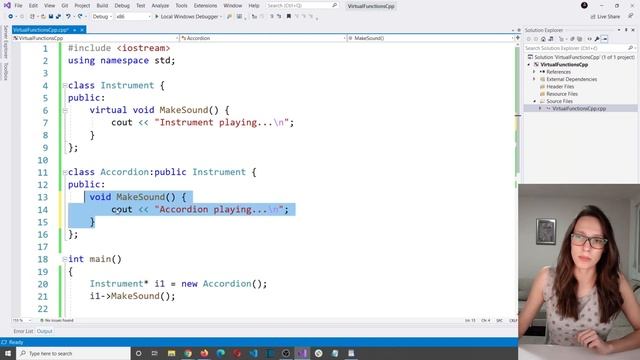This screenshot has height=360, width=640.
Task: Expand the References node
Action: [x=534, y=72]
